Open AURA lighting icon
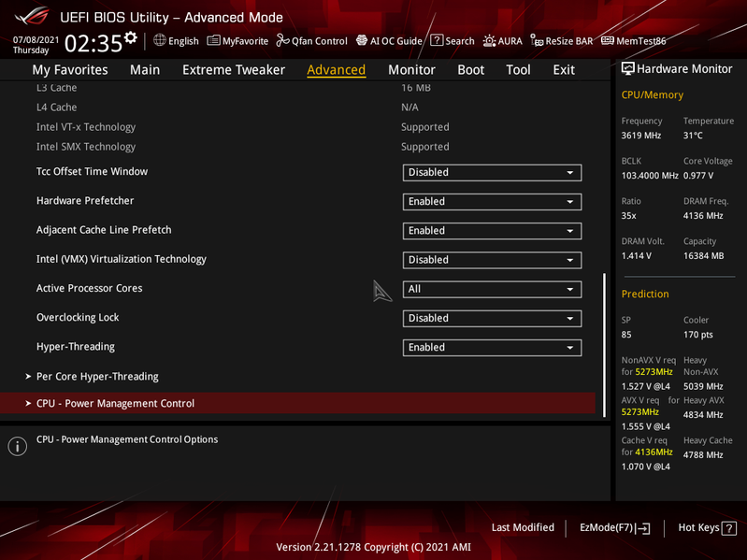Image resolution: width=747 pixels, height=560 pixels. (489, 41)
